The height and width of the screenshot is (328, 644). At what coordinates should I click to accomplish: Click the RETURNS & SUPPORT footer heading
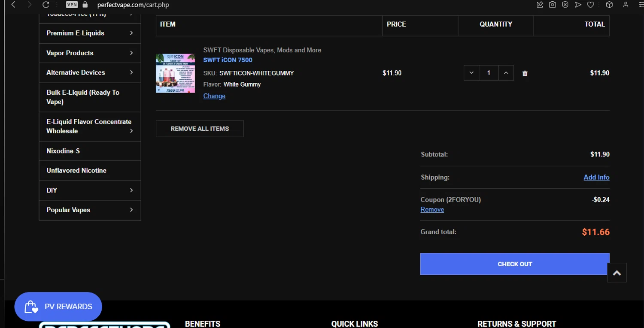[517, 324]
